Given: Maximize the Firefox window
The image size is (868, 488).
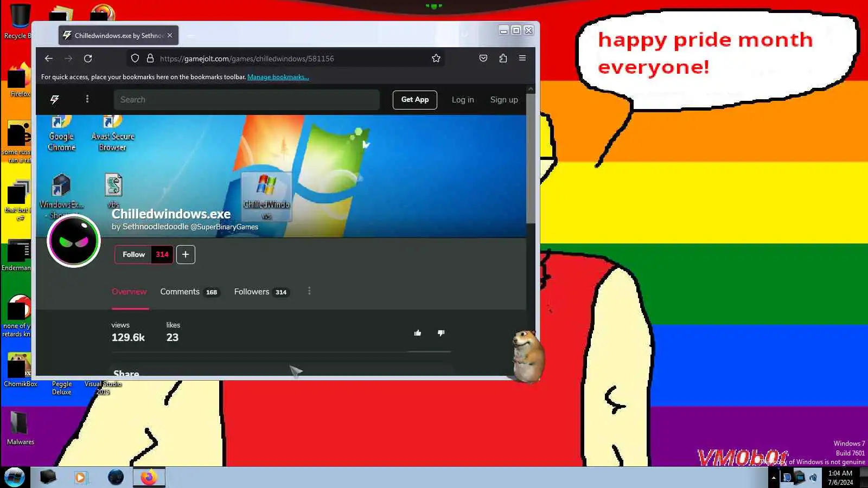Looking at the screenshot, I should click(516, 30).
